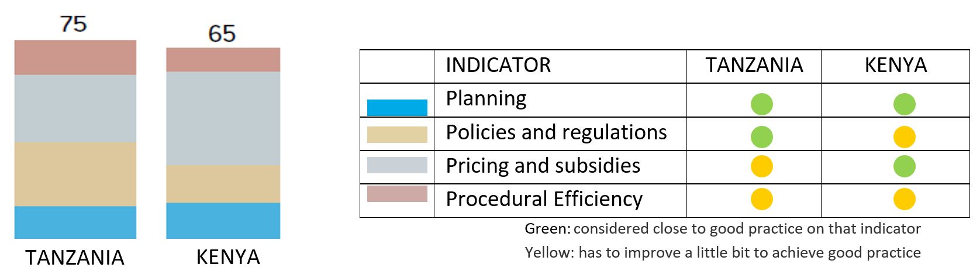Click the blue Planning segment in Tanzania bar

pyautogui.click(x=75, y=222)
